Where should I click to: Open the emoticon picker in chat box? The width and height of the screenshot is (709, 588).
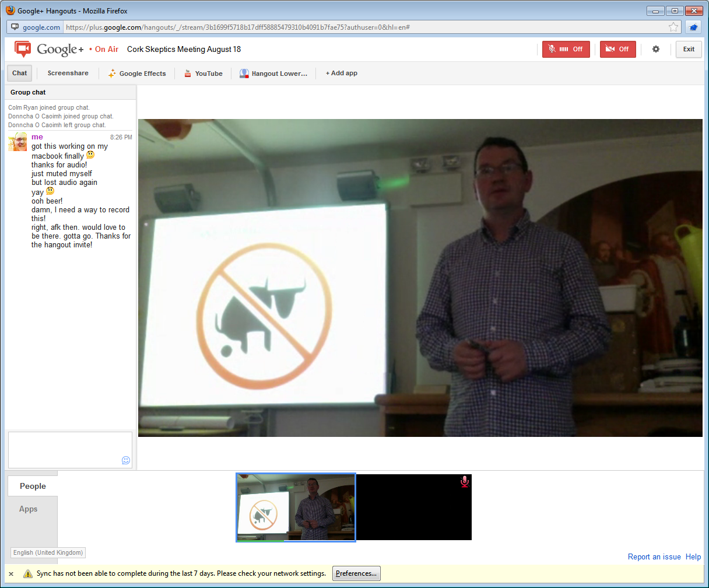[x=125, y=460]
